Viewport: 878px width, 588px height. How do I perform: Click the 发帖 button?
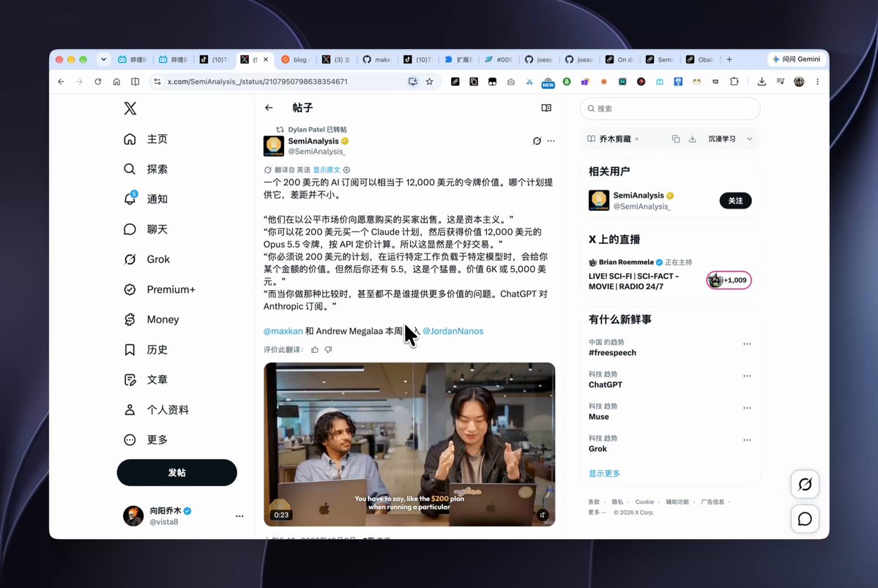pyautogui.click(x=177, y=472)
